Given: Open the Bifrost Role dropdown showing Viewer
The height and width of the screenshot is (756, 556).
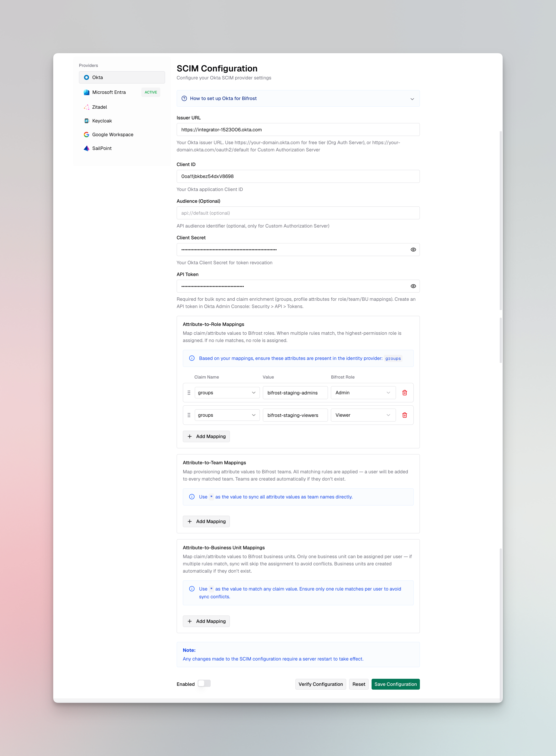Looking at the screenshot, I should 363,415.
